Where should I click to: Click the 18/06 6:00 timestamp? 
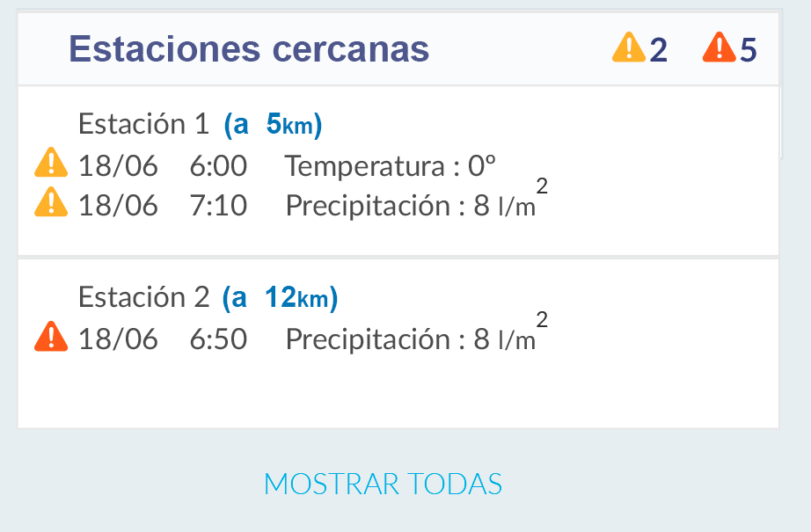(x=163, y=165)
